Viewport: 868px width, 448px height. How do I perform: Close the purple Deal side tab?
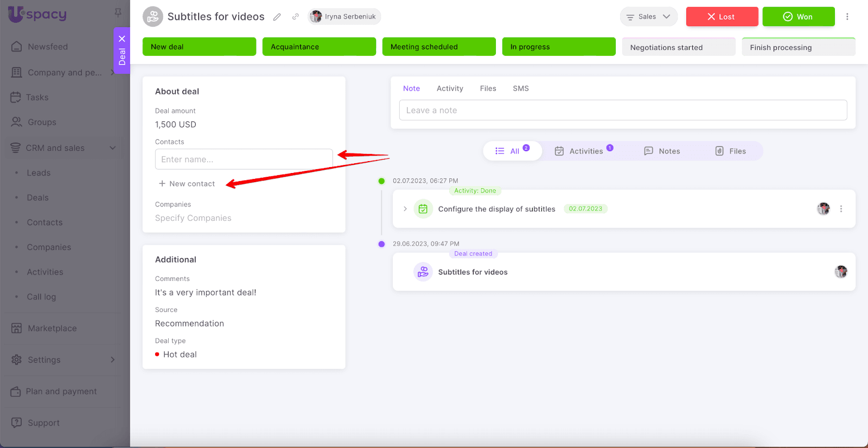point(122,39)
